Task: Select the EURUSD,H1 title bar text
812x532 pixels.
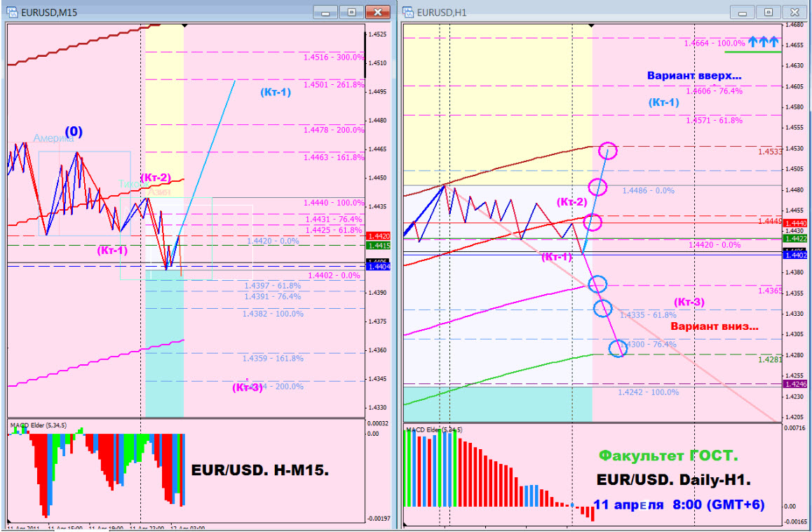Action: coord(442,13)
